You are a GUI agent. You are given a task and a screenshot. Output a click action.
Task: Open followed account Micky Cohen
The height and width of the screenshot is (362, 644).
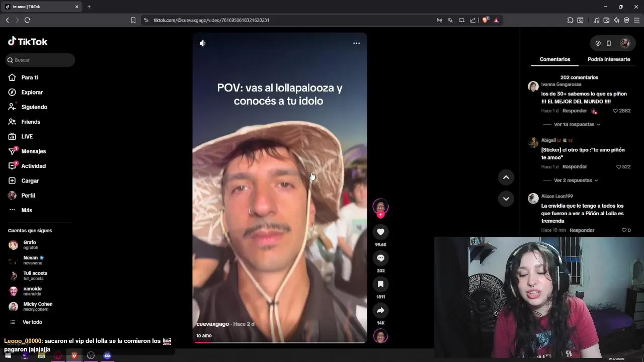coord(31,306)
